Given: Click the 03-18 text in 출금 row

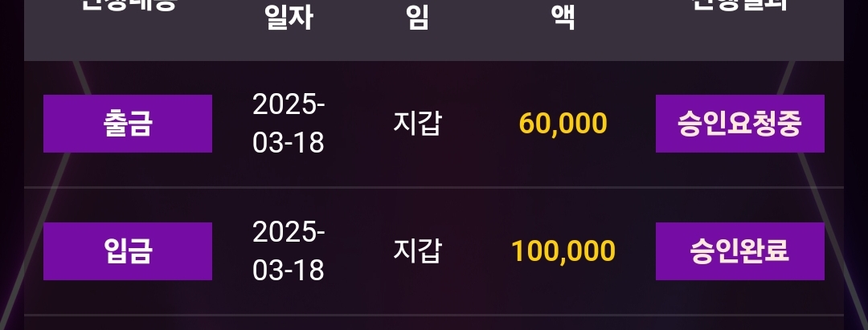Looking at the screenshot, I should click(289, 143).
